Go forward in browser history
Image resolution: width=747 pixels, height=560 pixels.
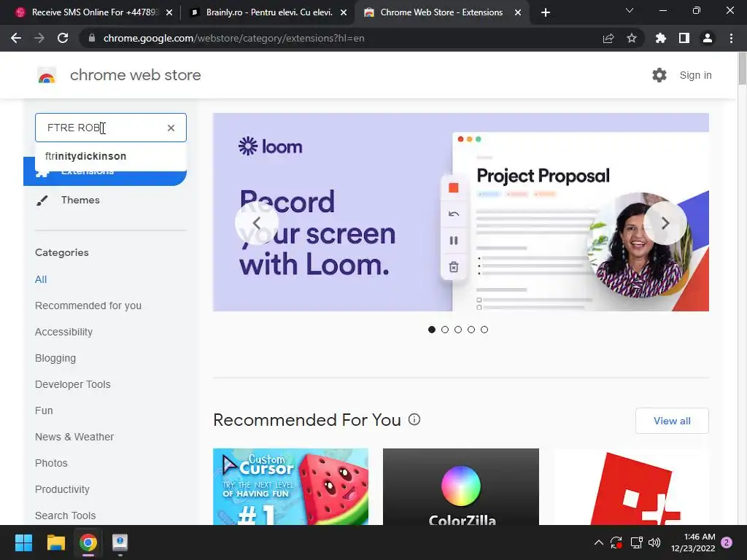pos(39,38)
